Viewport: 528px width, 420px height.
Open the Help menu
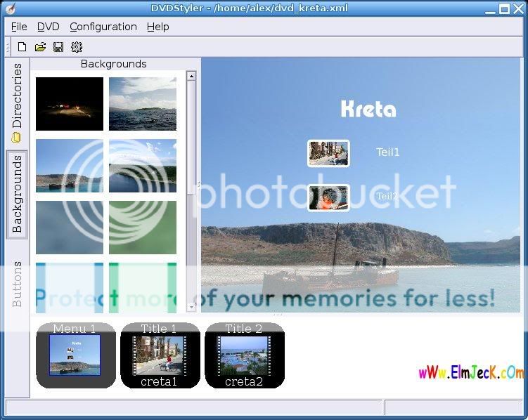pos(158,27)
